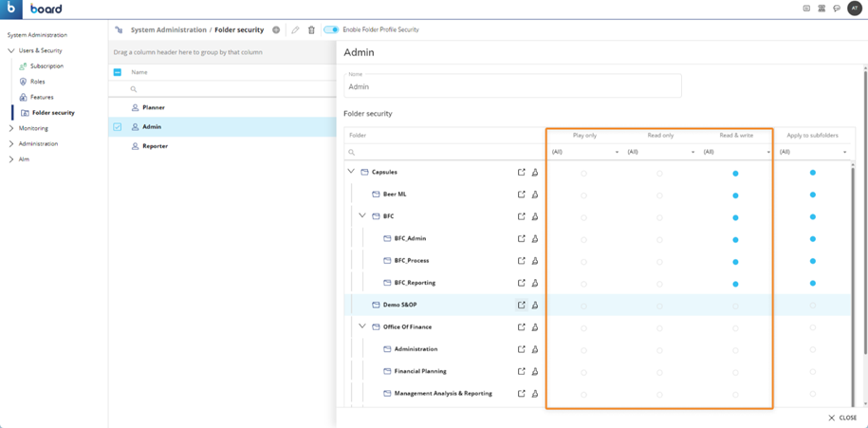Screen dimensions: 868x428
Task: Collapse the Capsules folder tree
Action: pyautogui.click(x=350, y=172)
